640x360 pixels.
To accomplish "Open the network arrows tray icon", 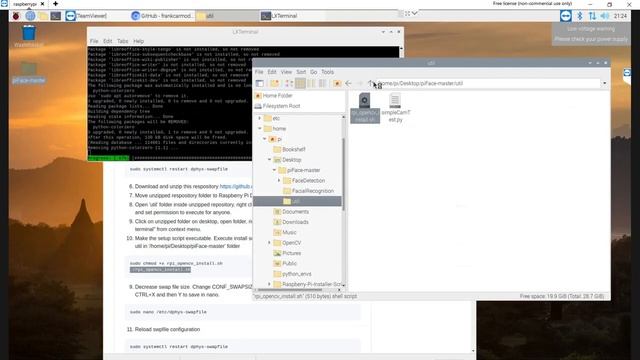I will (x=592, y=16).
